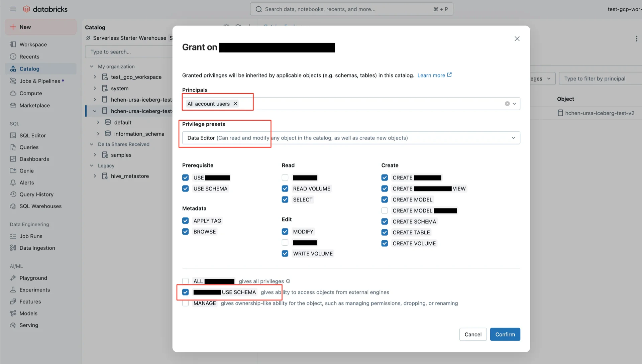Go to Catalog in the sidebar
This screenshot has width=642, height=364.
(41, 69)
